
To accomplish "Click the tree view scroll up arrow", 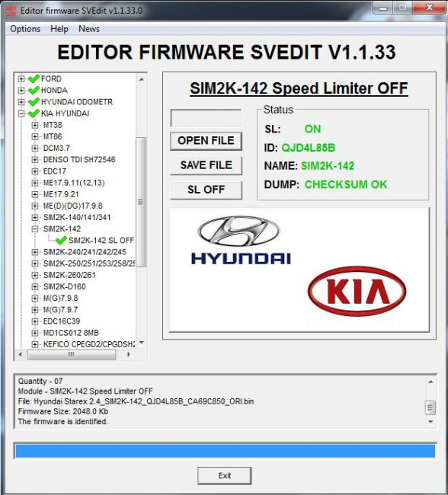I will point(141,79).
